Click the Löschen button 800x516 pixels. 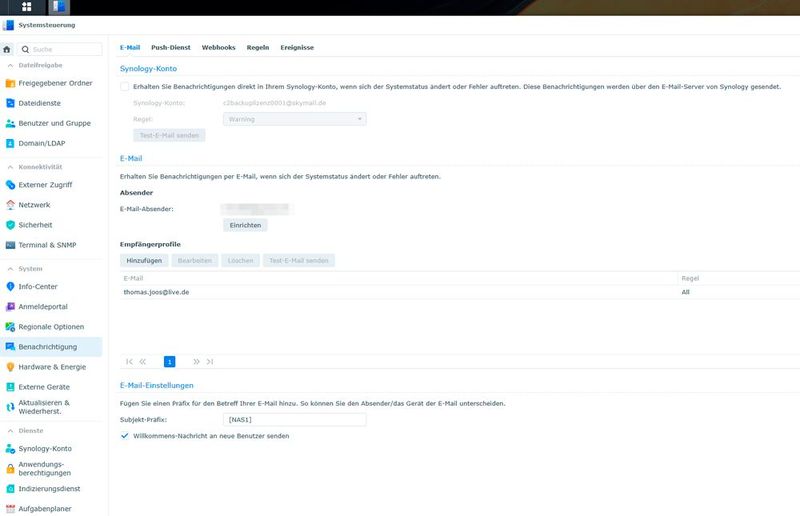[x=240, y=260]
